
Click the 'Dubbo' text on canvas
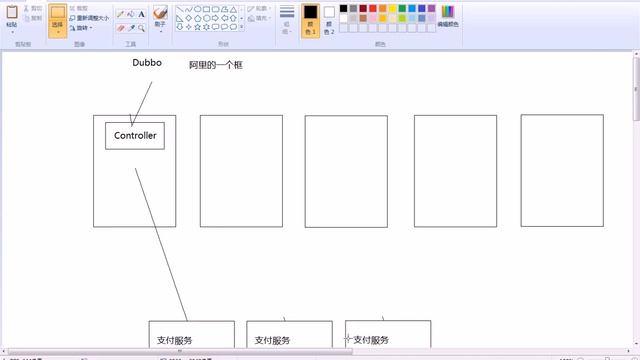[147, 63]
